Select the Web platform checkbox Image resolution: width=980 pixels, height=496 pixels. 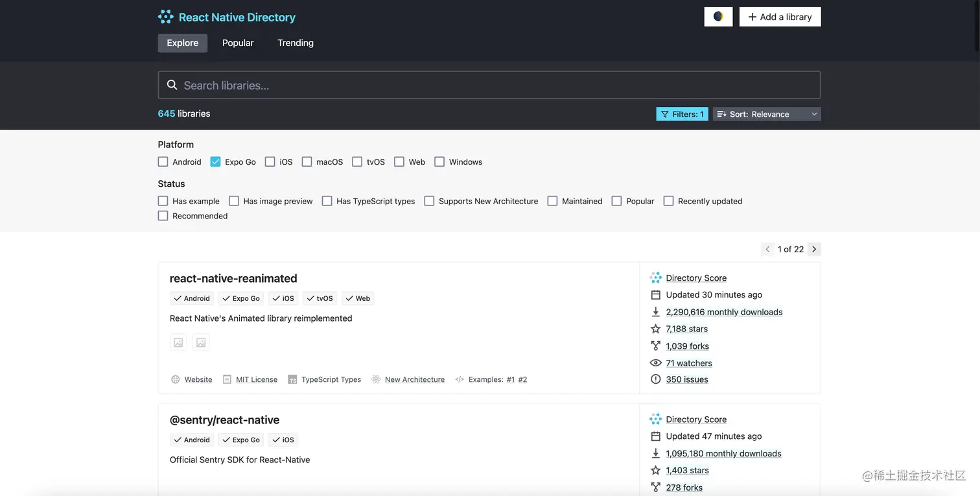[x=399, y=161]
